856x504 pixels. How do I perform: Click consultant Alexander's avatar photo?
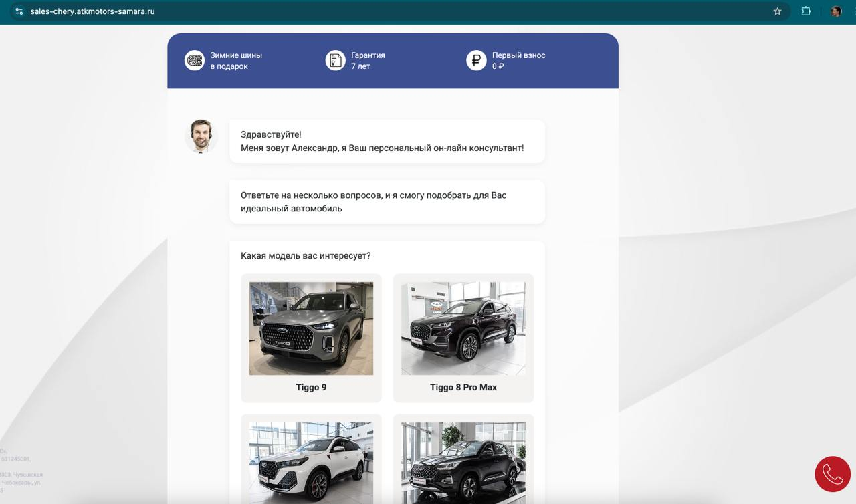pos(201,136)
